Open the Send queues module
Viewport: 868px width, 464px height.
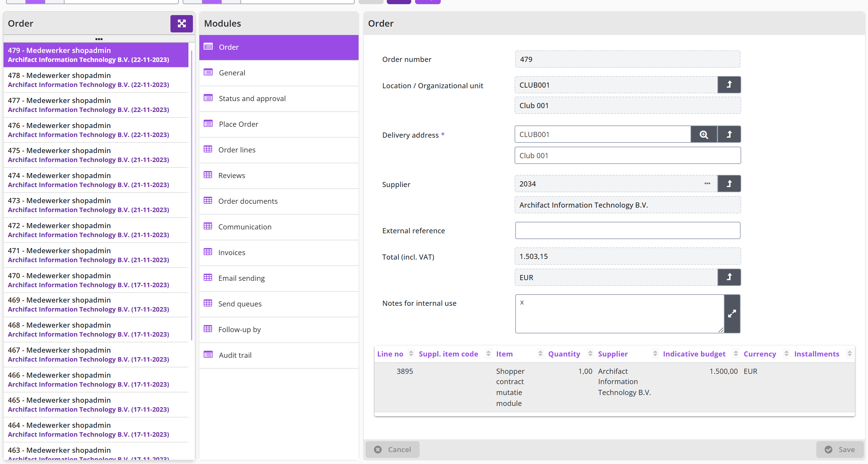click(279, 304)
